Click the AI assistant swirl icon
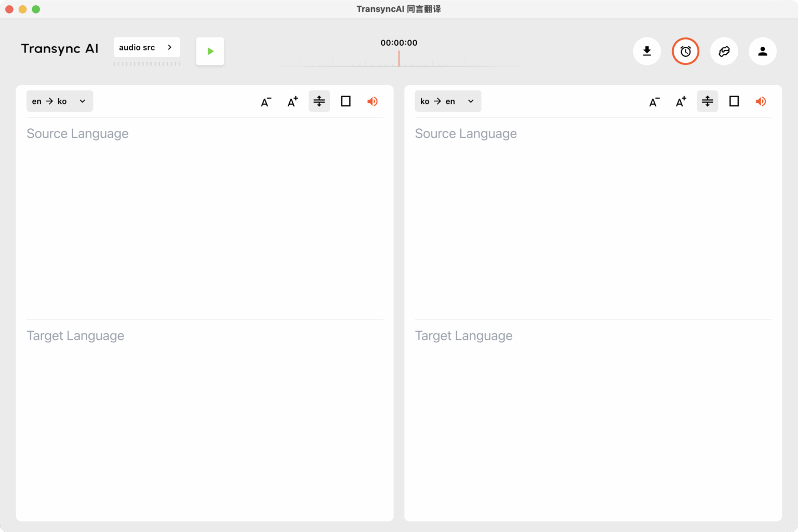798x532 pixels. 724,51
